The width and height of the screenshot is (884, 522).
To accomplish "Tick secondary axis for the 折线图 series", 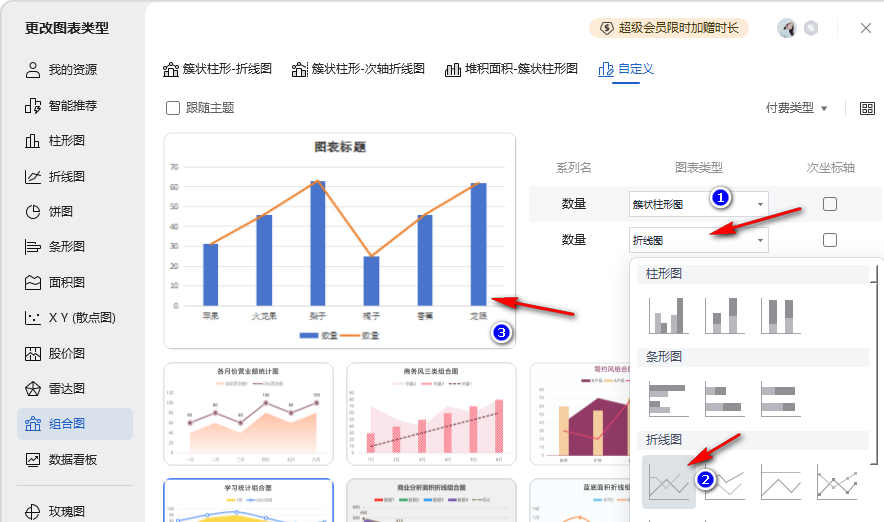I will 829,240.
